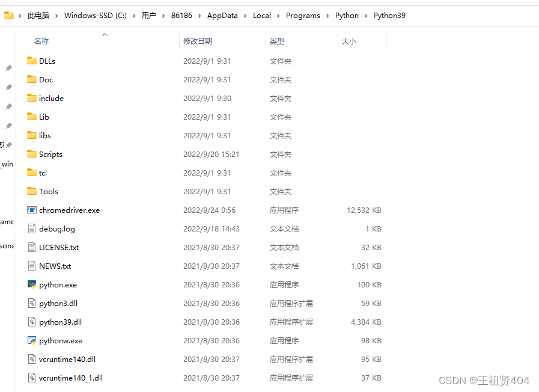Open the Programs breadcrumb segment

(x=303, y=16)
